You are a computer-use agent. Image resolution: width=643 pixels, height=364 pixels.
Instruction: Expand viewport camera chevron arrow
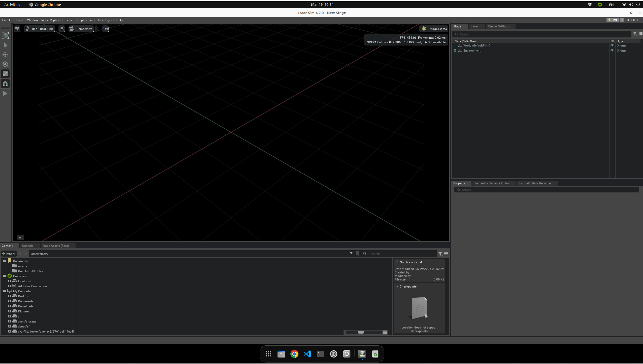(x=97, y=29)
